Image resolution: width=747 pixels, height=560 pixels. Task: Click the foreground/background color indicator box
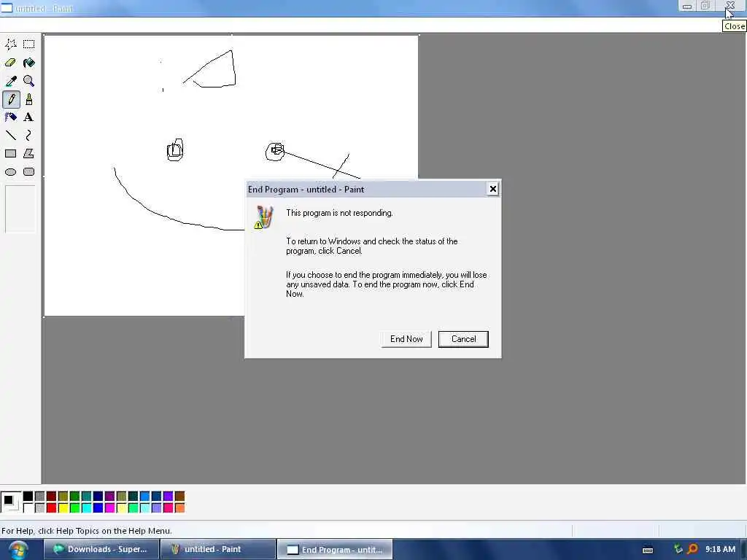10,502
